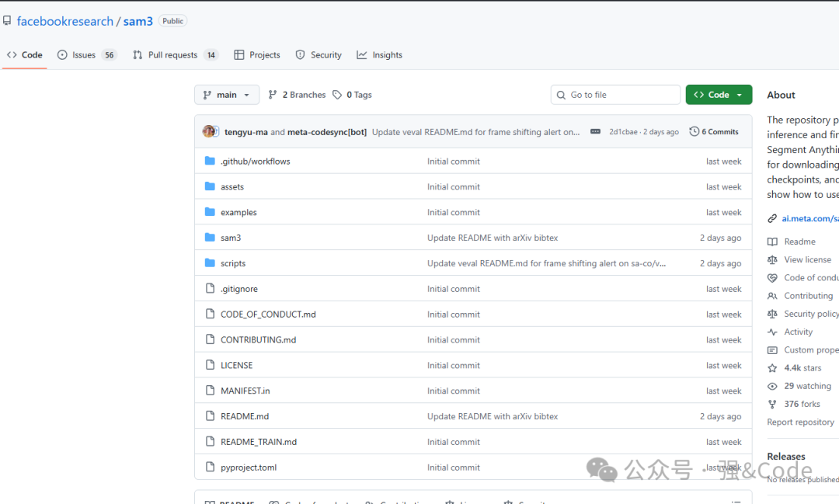Expand the green Code dropdown button
The width and height of the screenshot is (839, 504).
click(719, 95)
